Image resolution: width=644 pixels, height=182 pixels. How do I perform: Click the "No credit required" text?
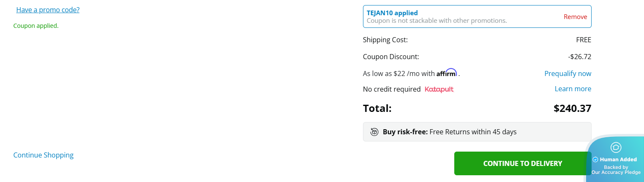(392, 89)
